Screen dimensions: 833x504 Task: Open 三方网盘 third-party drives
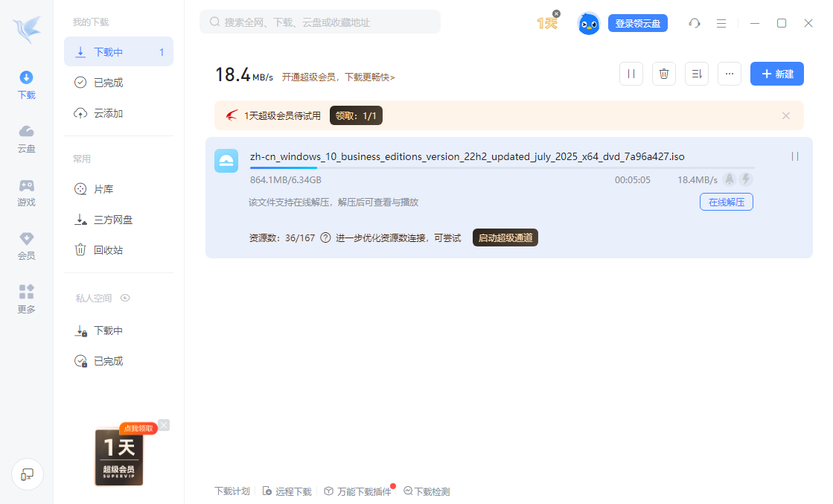(118, 220)
